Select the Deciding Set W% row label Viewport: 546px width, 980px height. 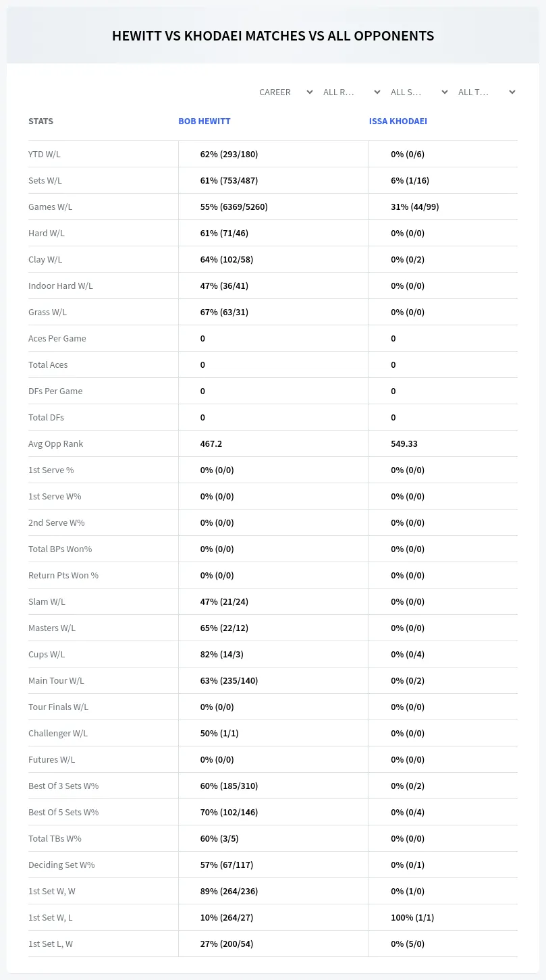[x=61, y=865]
